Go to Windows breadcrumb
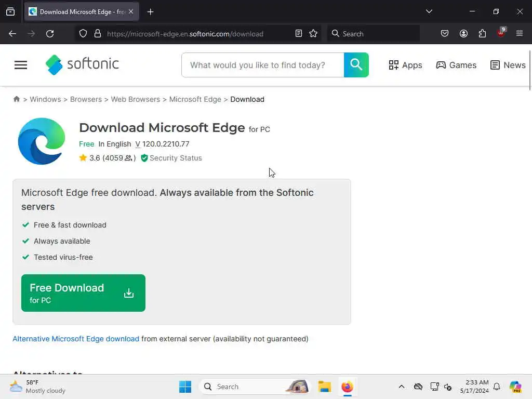This screenshot has height=399, width=532. tap(46, 99)
